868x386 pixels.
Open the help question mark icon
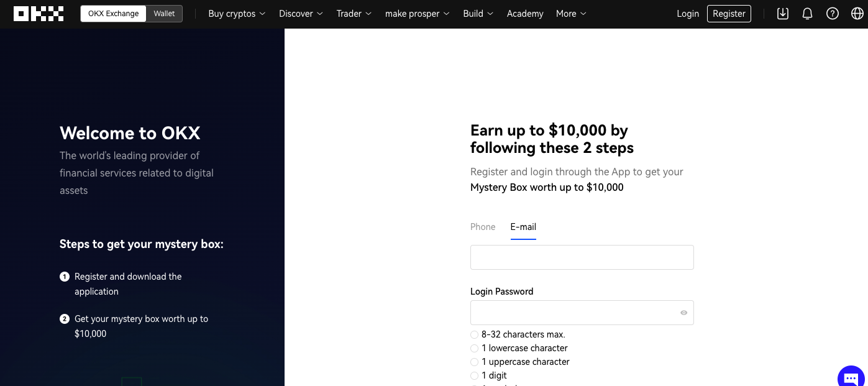click(x=833, y=14)
